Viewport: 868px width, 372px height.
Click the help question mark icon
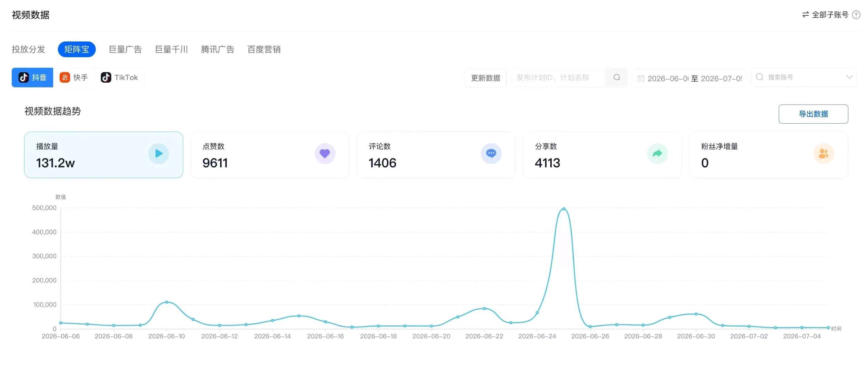pos(856,15)
